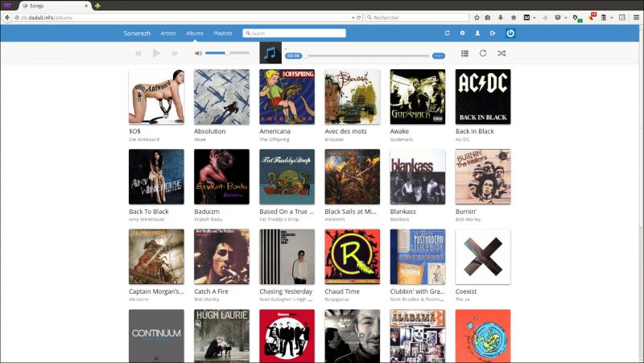Click the previous track rewind icon
Viewport: 644px width, 363px height.
pyautogui.click(x=138, y=54)
